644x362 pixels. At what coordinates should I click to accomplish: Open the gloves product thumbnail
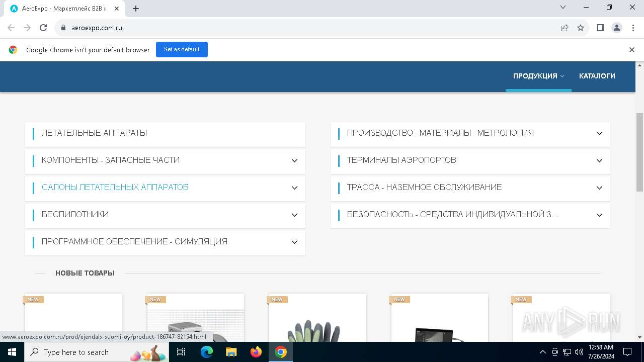317,318
